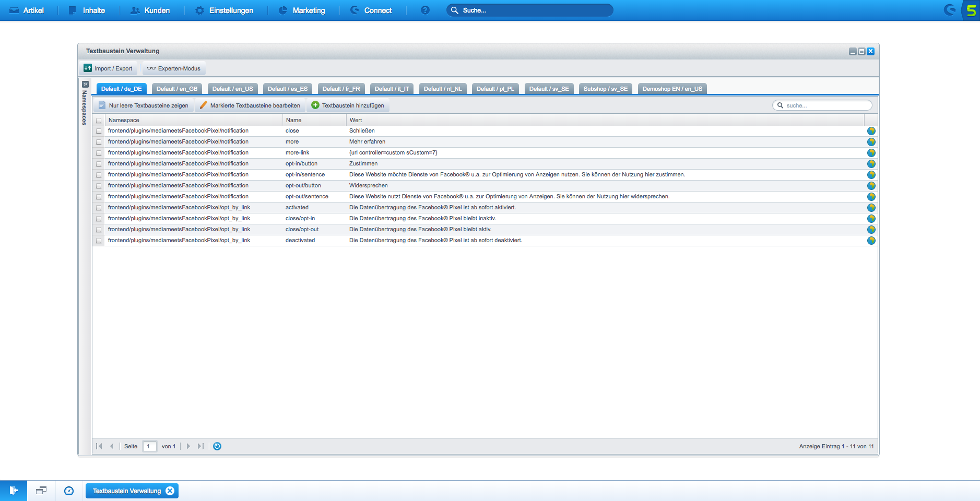
Task: Check the 'activated' row checkbox
Action: tap(99, 208)
